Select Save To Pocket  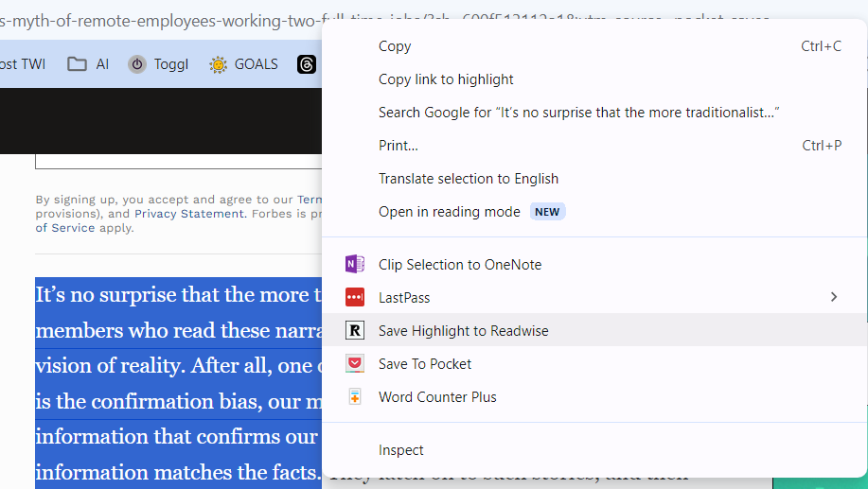[x=594, y=364]
